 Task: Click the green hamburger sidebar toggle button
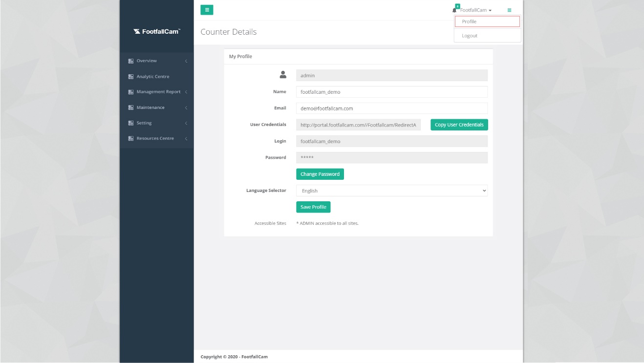(207, 10)
